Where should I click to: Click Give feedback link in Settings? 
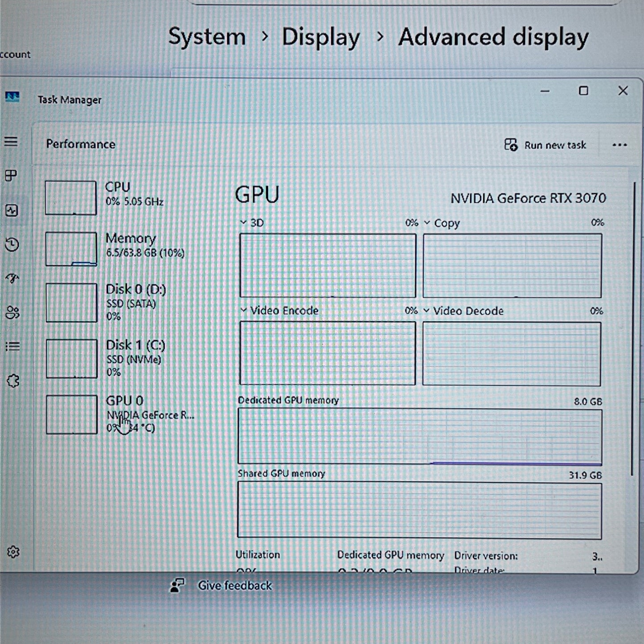coord(235,585)
